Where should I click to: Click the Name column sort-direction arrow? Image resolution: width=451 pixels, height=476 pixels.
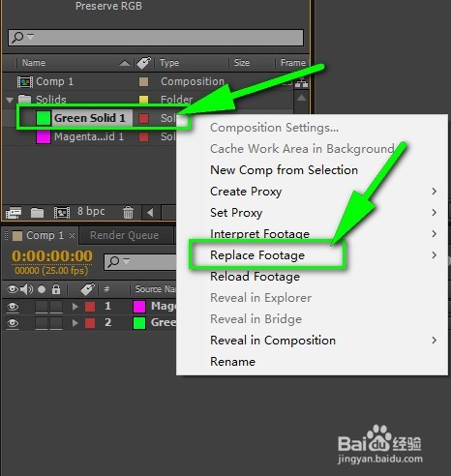(125, 63)
